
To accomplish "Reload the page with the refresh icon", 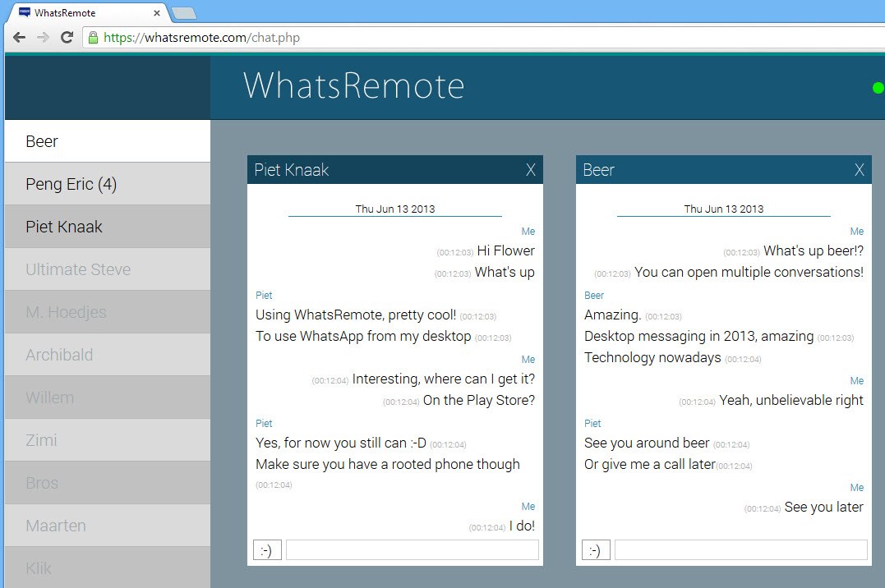I will pos(67,37).
